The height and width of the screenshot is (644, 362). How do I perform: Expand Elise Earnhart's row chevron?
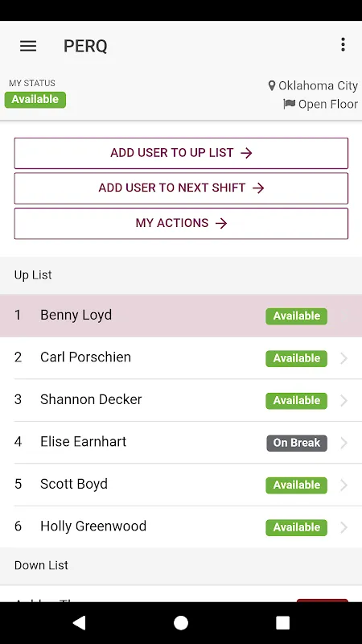344,443
